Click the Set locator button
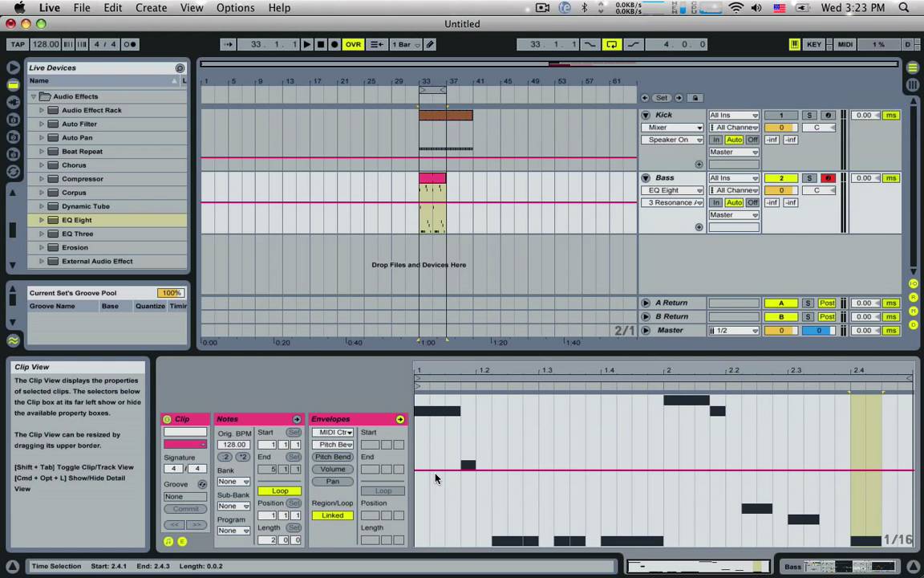 pyautogui.click(x=662, y=98)
